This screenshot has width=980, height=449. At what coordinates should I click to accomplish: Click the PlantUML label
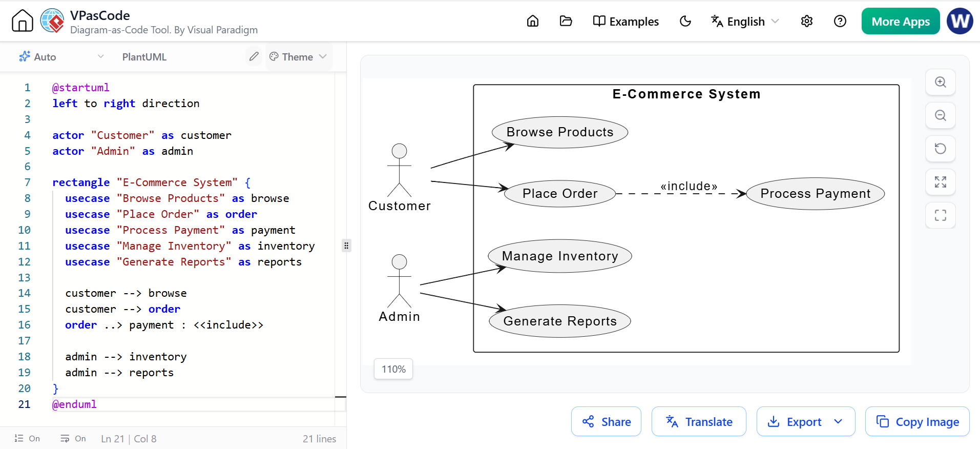144,57
